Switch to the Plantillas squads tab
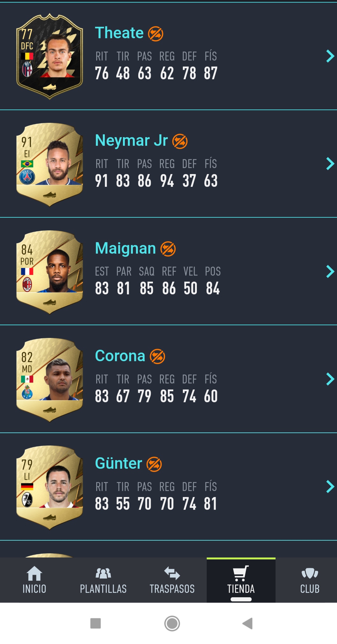337x644 pixels. tap(103, 580)
